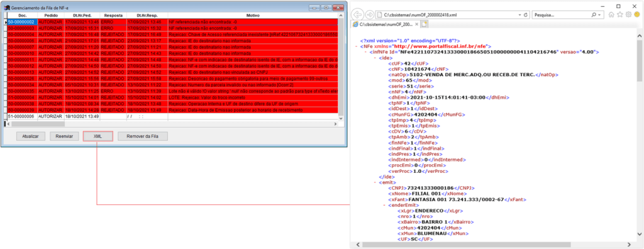Click 'Numero da parcela invalido' motivo cell
The width and height of the screenshot is (644, 249).
pyautogui.click(x=253, y=85)
